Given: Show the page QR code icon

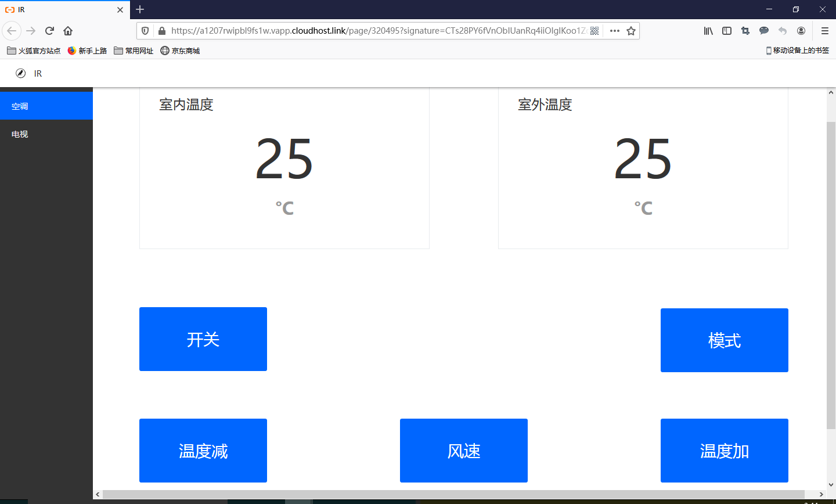Looking at the screenshot, I should (x=594, y=31).
